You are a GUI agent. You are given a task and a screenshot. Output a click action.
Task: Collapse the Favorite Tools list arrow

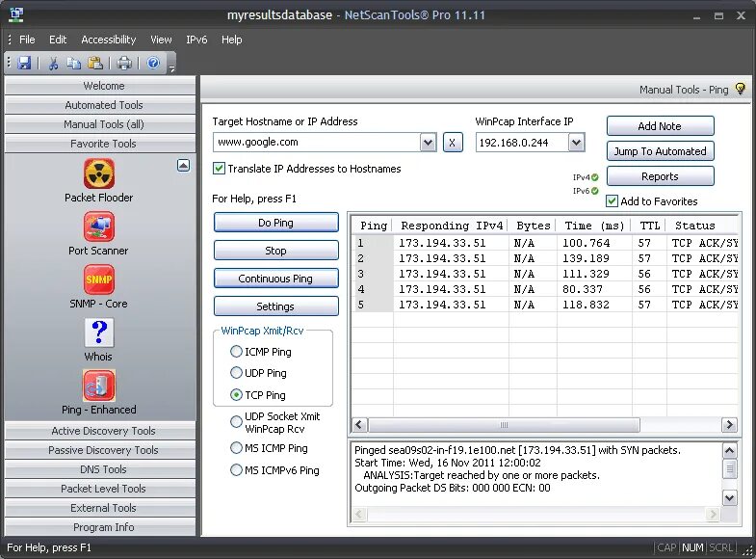click(183, 166)
